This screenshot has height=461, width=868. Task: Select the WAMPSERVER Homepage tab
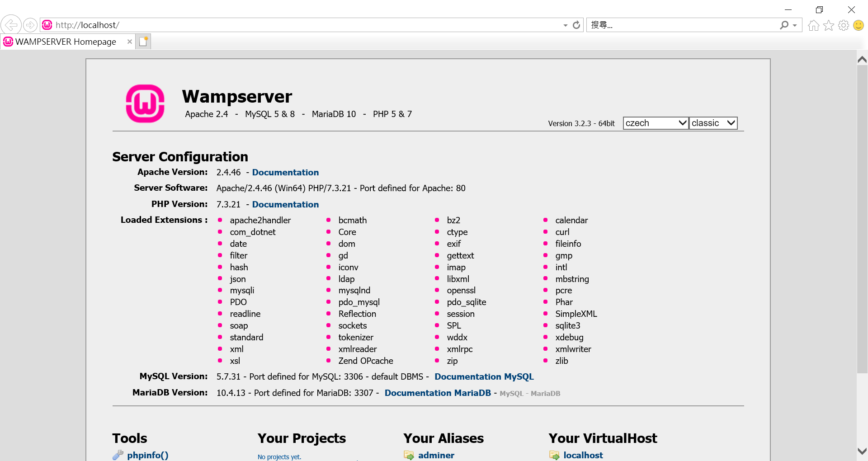(66, 42)
